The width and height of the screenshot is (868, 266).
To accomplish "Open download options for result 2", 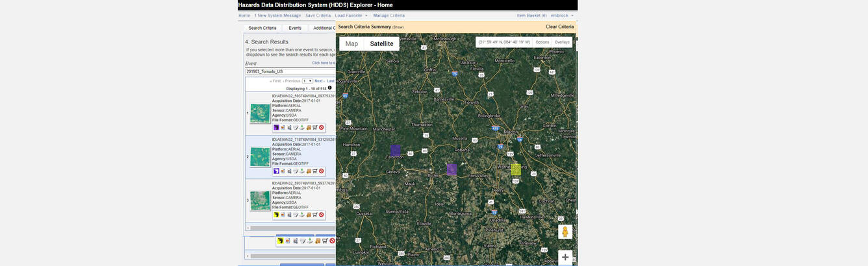I will click(302, 171).
